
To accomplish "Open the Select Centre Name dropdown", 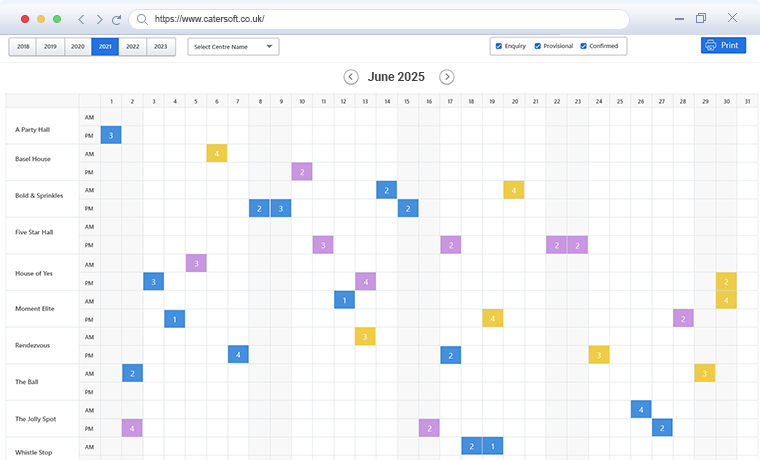I will click(233, 46).
